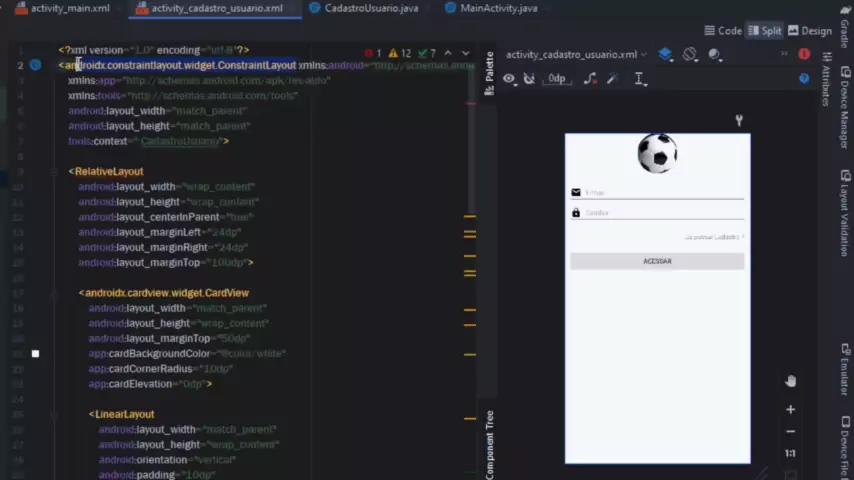Click the orientation for preview icon

point(691,54)
